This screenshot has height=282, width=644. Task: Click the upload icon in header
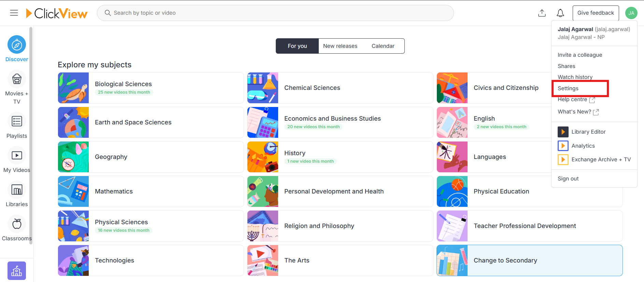click(542, 13)
